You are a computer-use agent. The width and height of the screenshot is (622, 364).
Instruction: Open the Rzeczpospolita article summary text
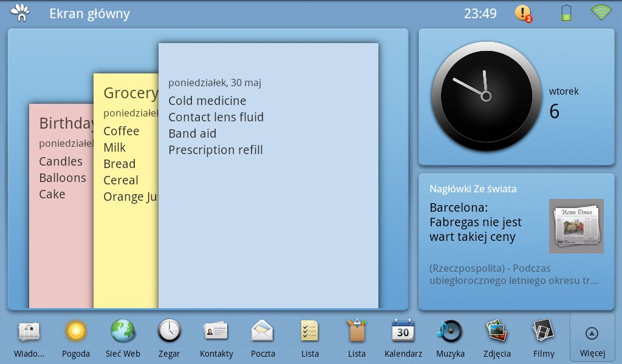pyautogui.click(x=514, y=274)
